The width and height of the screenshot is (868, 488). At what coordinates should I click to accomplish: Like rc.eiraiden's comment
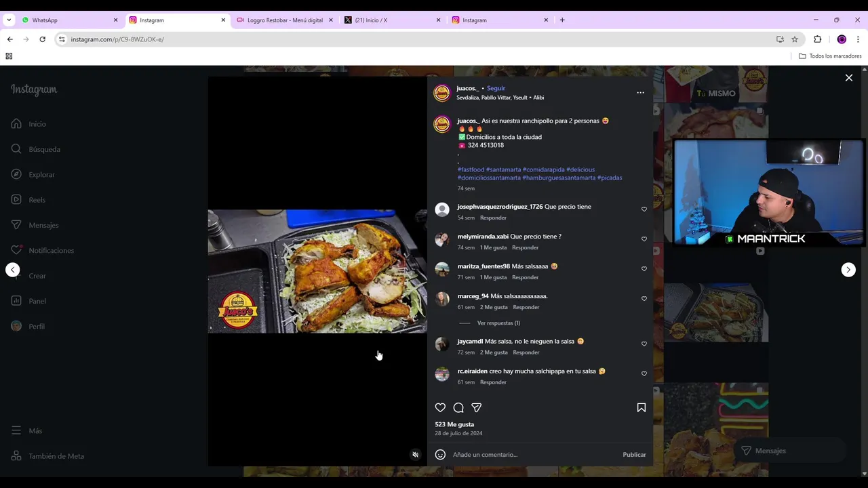point(644,373)
